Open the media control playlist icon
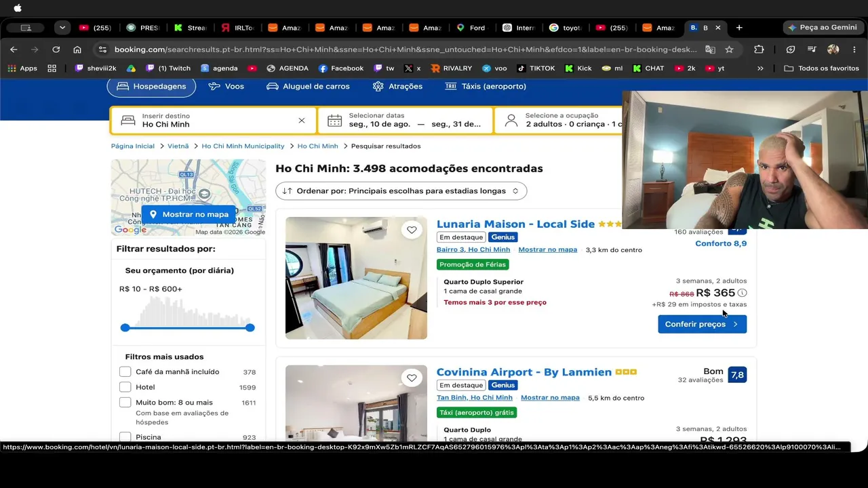 [x=812, y=49]
